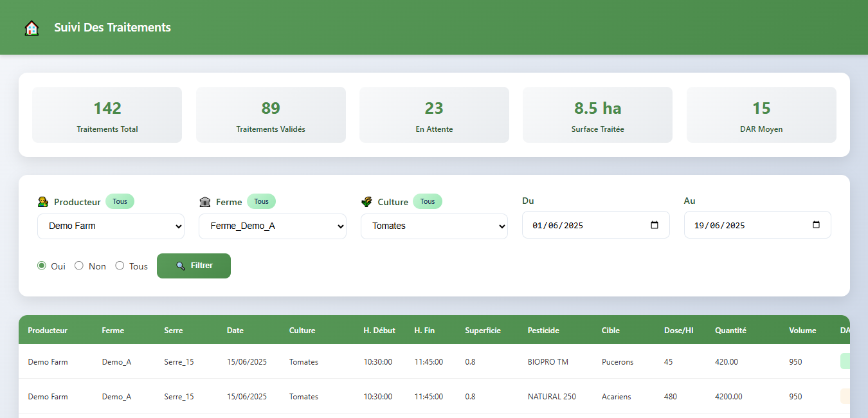Click the Culture column header in table
Screen dimensions: 868x418
pos(302,331)
